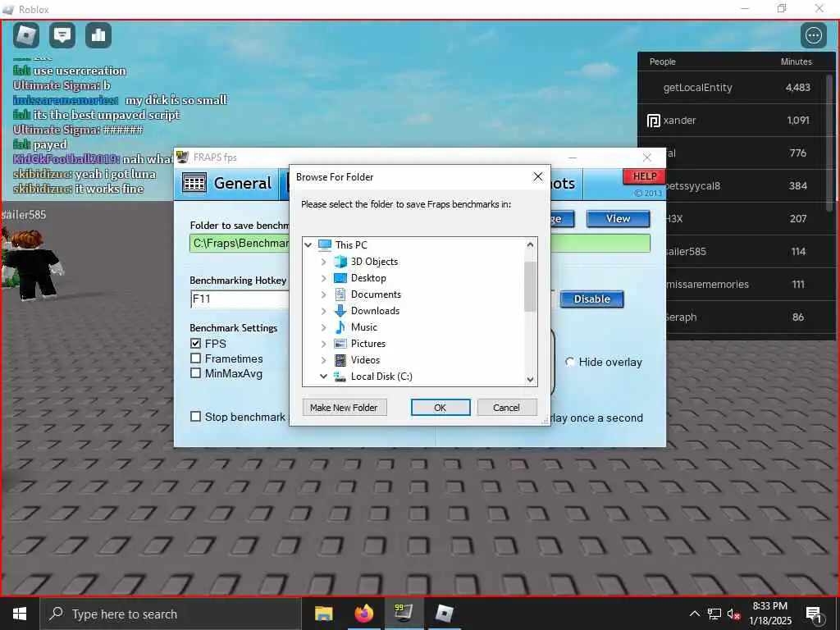The width and height of the screenshot is (840, 630).
Task: Open File Explorer from the taskbar
Action: coord(323,614)
